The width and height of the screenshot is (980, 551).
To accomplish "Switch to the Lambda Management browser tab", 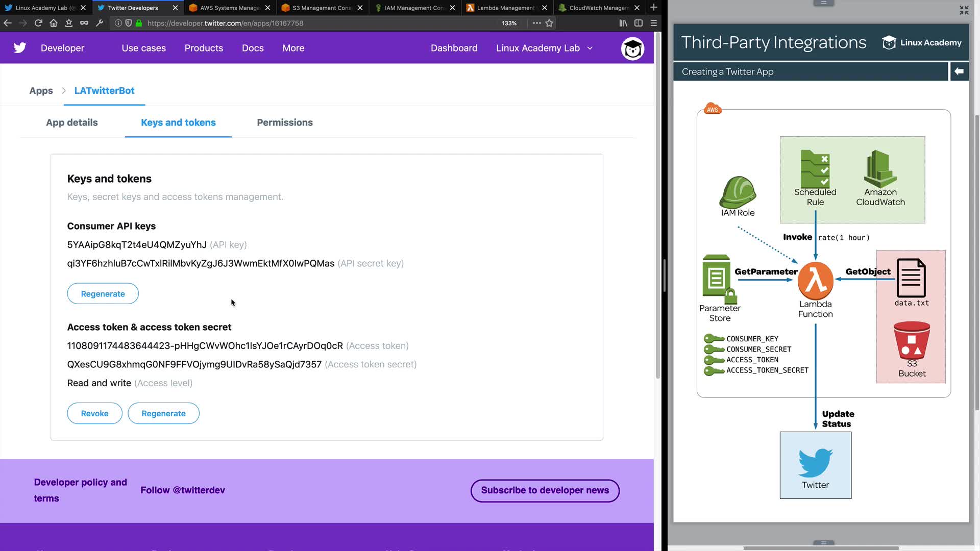I will coord(505,8).
